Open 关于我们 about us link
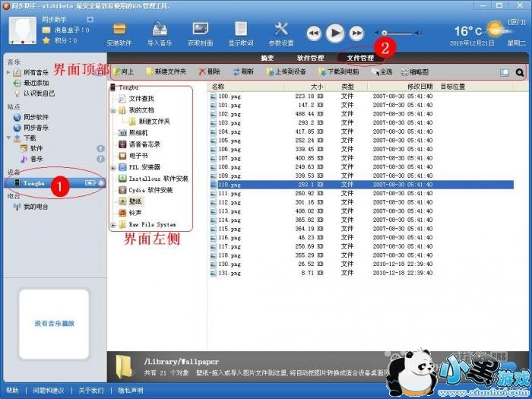This screenshot has height=399, width=532. coord(91,391)
